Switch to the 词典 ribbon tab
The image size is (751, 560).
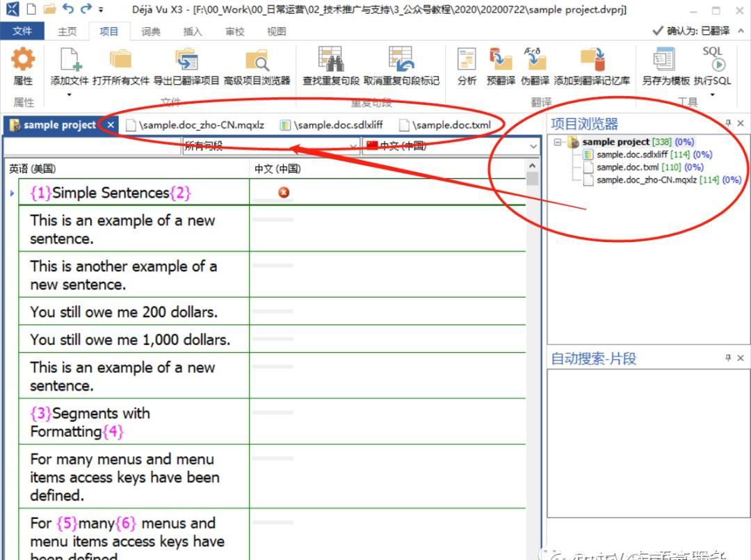tap(151, 31)
